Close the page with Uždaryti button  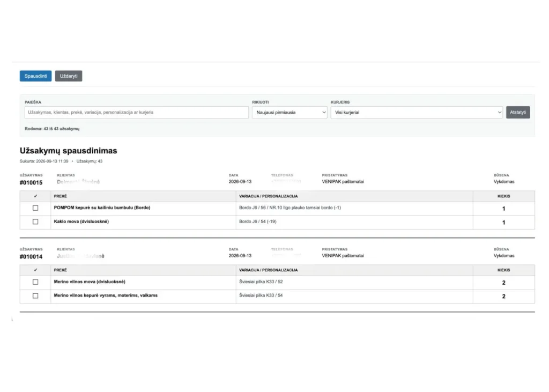pos(69,76)
